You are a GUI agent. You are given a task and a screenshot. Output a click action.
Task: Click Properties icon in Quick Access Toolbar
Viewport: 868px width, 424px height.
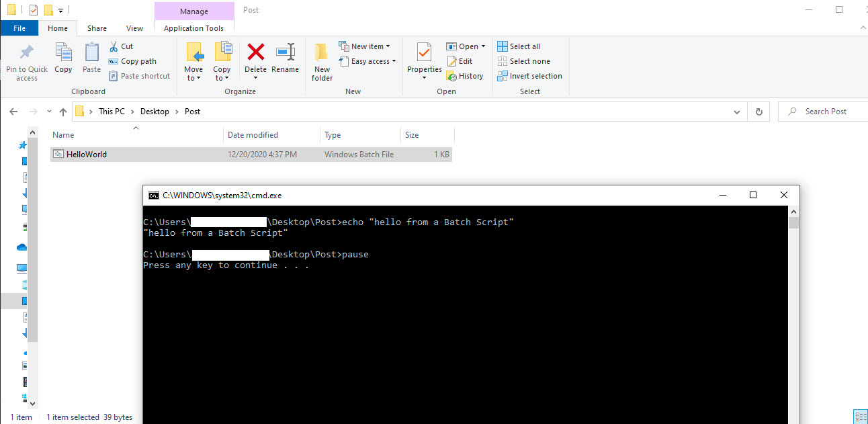click(34, 10)
